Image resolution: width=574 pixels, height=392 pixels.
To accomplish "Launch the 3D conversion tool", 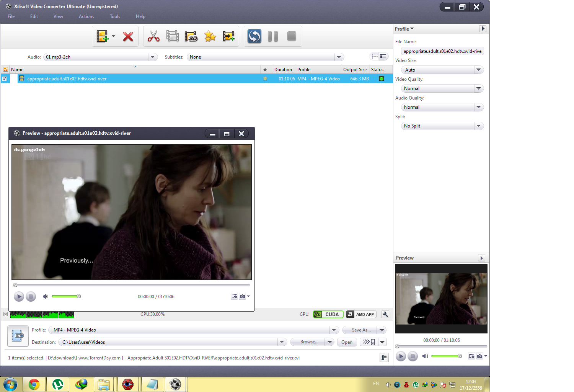I will click(191, 36).
